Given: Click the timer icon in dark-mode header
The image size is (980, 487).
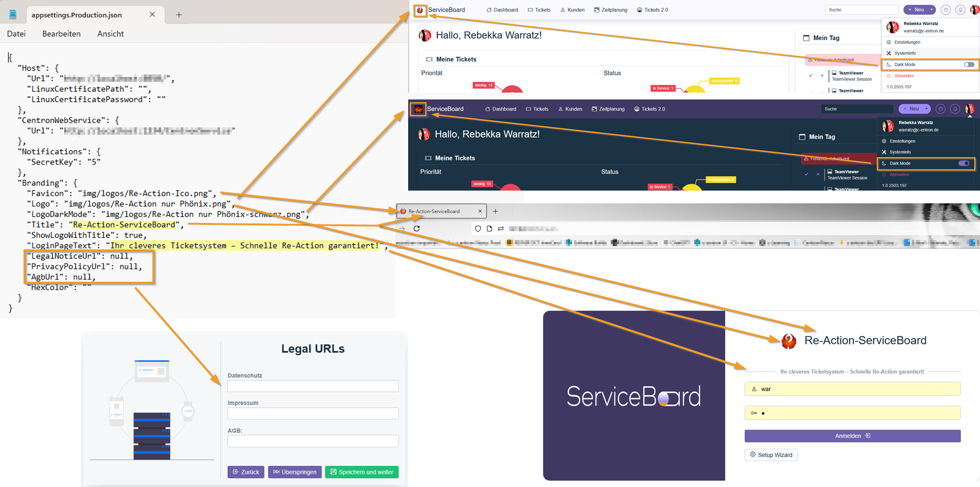Looking at the screenshot, I should coord(940,109).
